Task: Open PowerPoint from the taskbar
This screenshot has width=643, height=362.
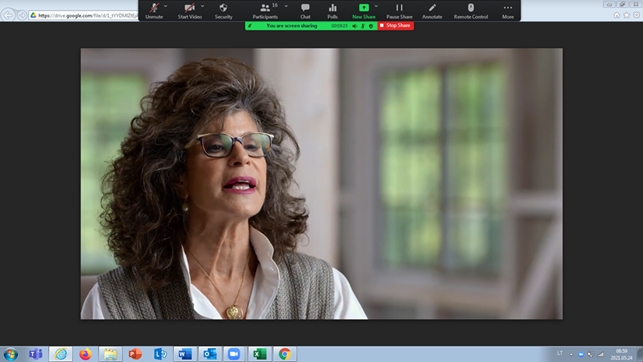Action: tap(135, 354)
